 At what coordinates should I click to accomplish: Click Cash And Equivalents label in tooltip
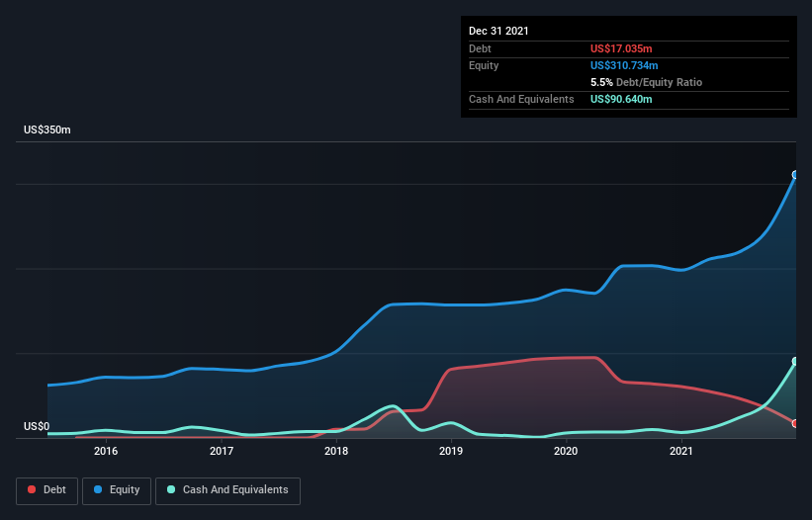[521, 99]
